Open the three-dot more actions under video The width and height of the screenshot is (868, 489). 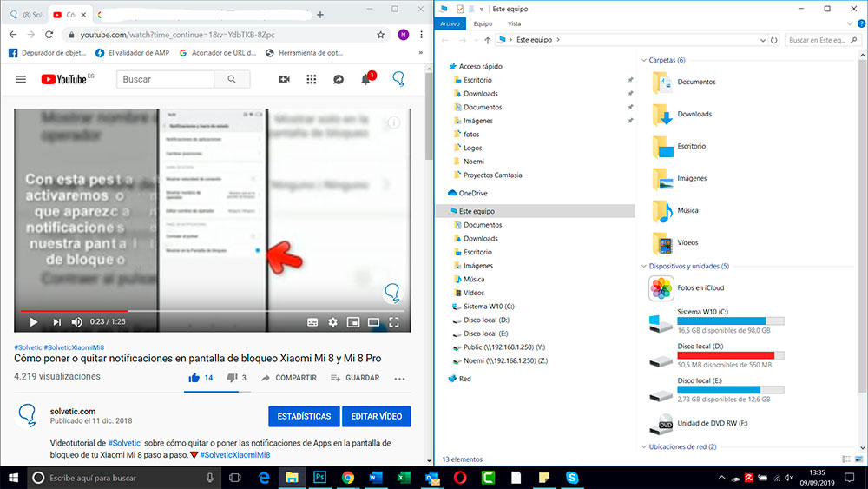coord(399,379)
